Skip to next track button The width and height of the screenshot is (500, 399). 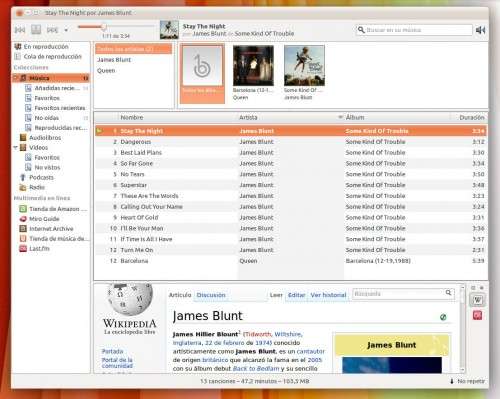tap(52, 30)
